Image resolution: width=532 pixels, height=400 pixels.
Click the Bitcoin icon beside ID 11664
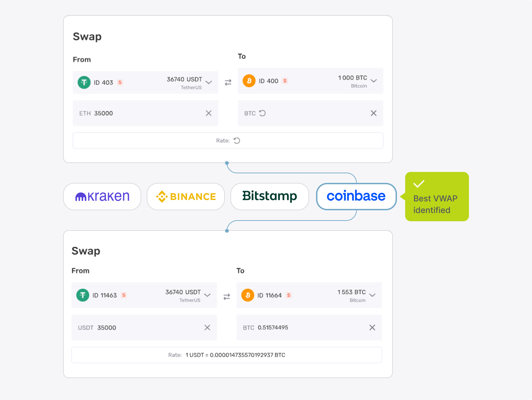(x=248, y=295)
